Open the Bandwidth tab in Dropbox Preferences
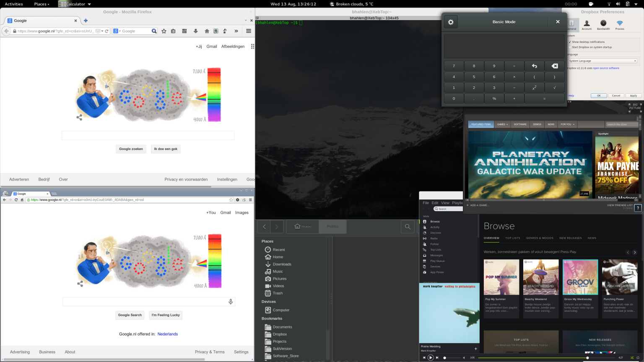Image resolution: width=644 pixels, height=362 pixels. pyautogui.click(x=603, y=25)
